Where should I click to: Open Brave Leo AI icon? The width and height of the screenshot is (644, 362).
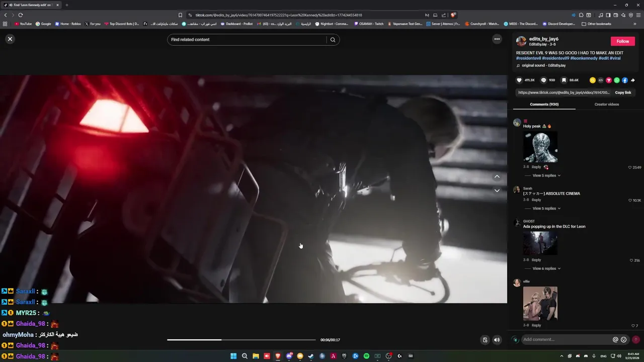(x=623, y=15)
